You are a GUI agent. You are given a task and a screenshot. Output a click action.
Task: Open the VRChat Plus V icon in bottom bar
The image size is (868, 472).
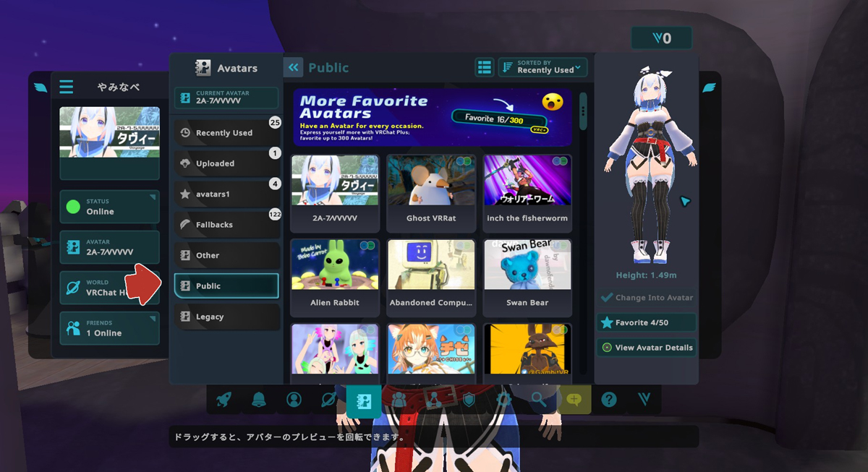coord(644,400)
